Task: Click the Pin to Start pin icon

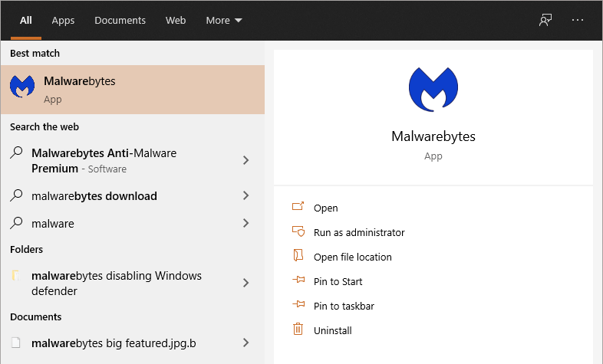Action: point(298,280)
